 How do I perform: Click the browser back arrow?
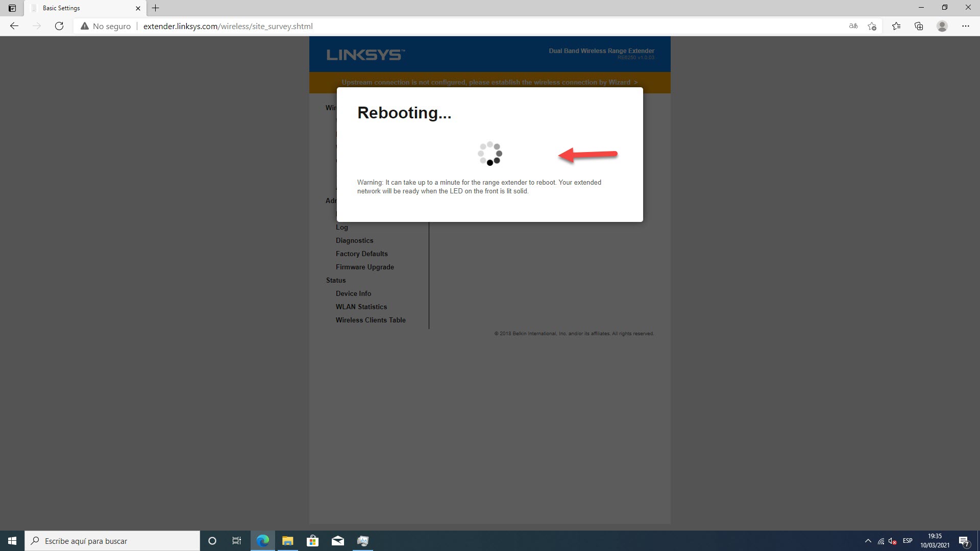[x=14, y=26]
